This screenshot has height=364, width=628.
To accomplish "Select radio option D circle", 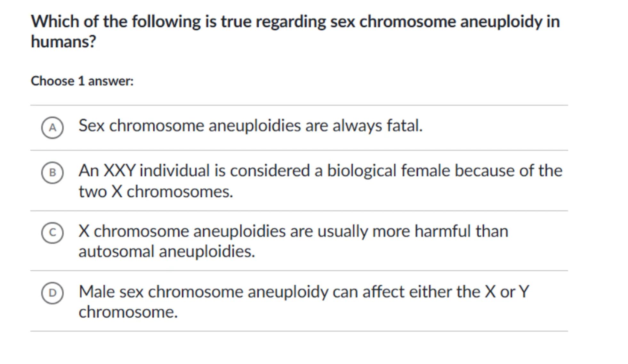I will (52, 293).
